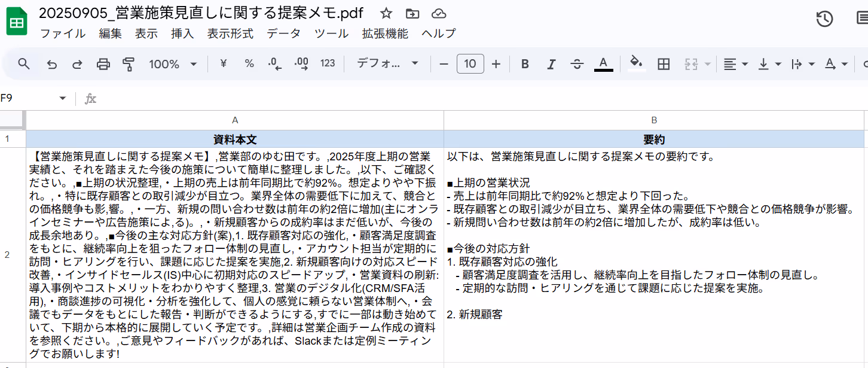Open horizontal align dropdown
Viewport: 868px width, 368px height.
coord(736,64)
